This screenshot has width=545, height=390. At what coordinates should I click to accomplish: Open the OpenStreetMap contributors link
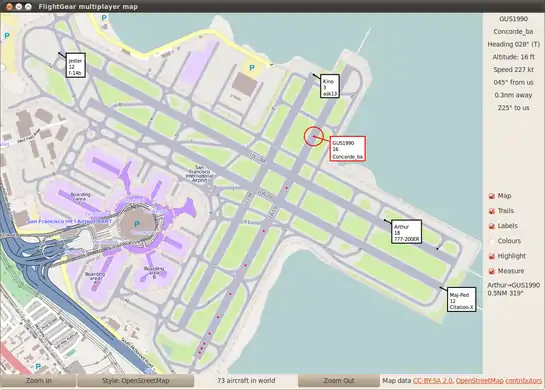pyautogui.click(x=499, y=381)
